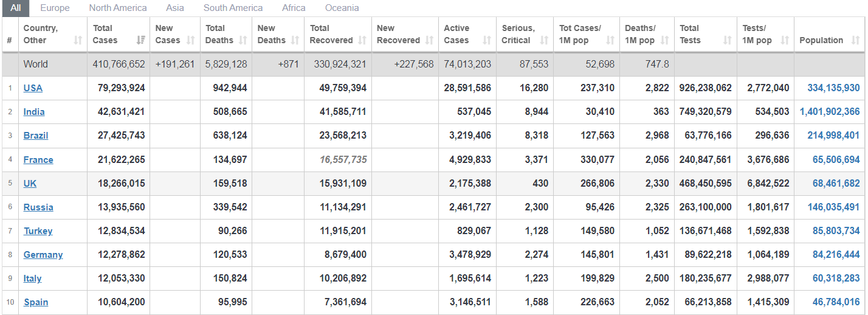Click France population 65,506,694 link
This screenshot has height=315, width=868.
point(836,160)
